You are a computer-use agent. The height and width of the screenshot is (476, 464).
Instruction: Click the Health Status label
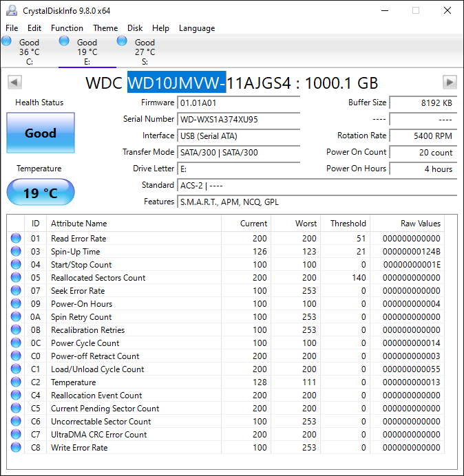39,102
